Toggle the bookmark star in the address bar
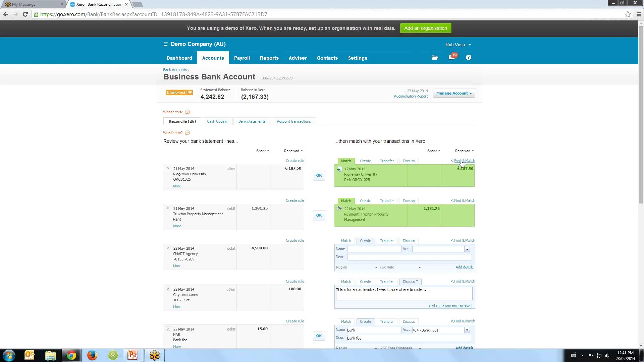Image resolution: width=644 pixels, height=362 pixels. coord(628,14)
